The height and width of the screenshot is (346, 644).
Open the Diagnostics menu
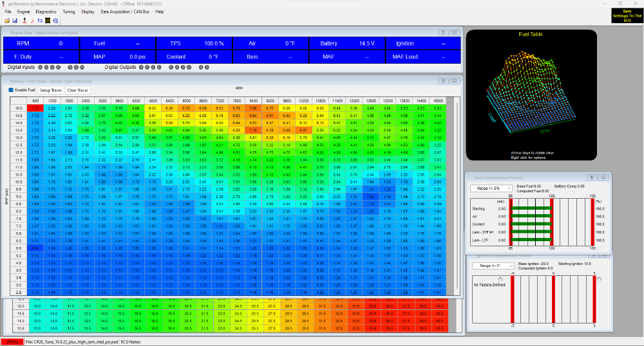coord(46,12)
